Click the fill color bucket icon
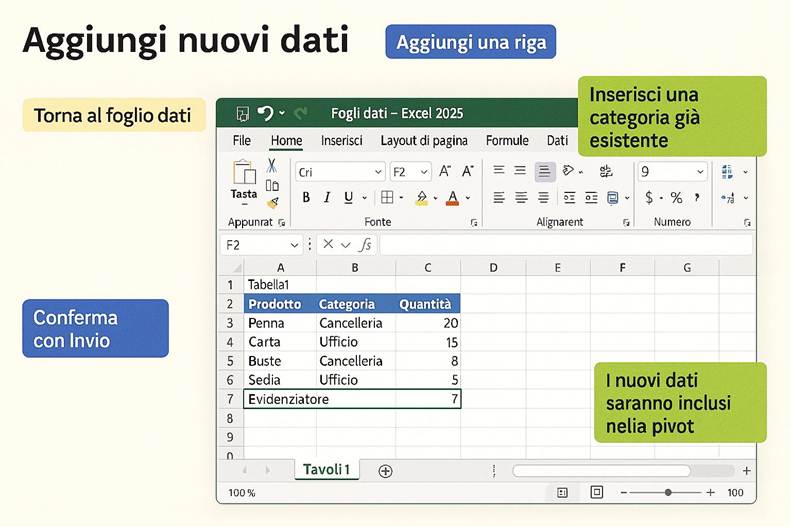This screenshot has height=527, width=791. [x=422, y=198]
